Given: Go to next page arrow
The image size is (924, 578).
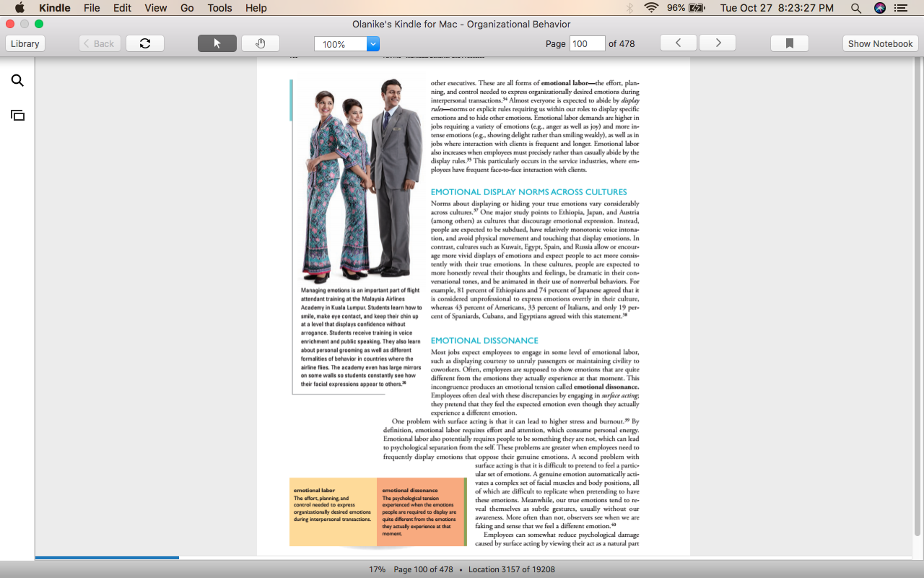Looking at the screenshot, I should coord(718,43).
